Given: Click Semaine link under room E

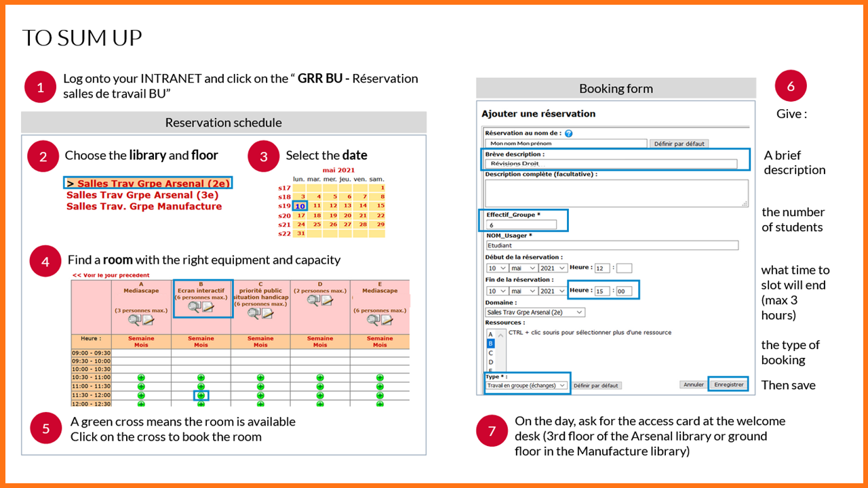Looking at the screenshot, I should click(x=380, y=338).
